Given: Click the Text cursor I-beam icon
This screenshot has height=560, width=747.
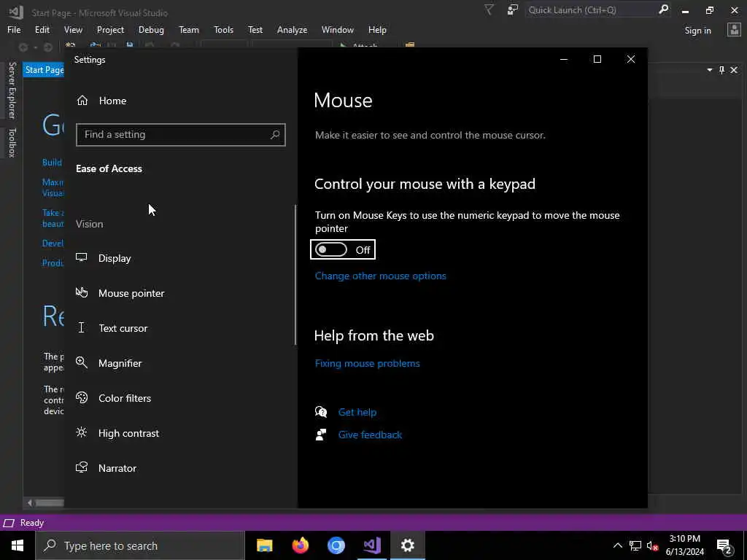Looking at the screenshot, I should [82, 327].
